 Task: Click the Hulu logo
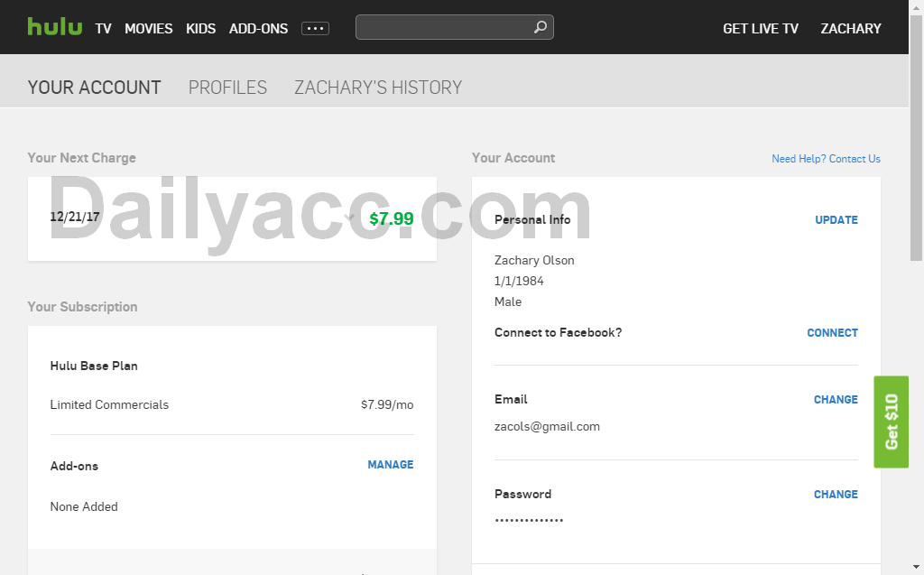[x=55, y=26]
